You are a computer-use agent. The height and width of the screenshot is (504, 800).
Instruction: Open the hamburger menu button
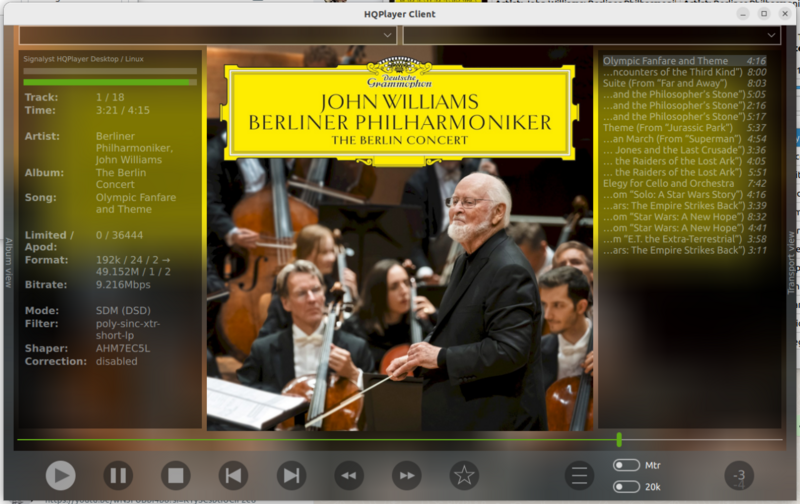pyautogui.click(x=579, y=476)
